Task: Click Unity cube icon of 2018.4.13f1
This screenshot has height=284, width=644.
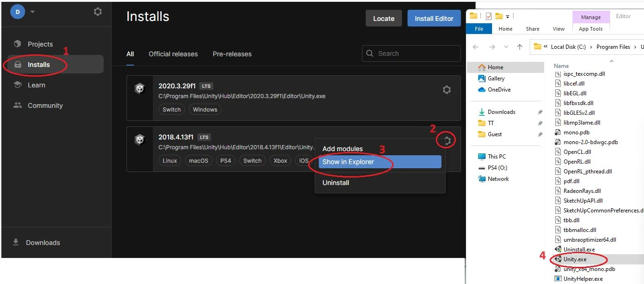Action: click(140, 139)
